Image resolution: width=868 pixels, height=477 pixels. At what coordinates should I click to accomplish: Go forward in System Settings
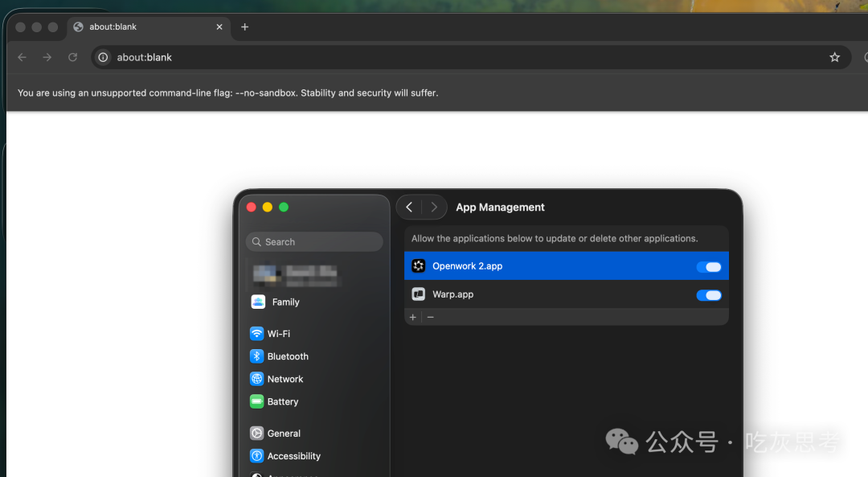tap(434, 208)
